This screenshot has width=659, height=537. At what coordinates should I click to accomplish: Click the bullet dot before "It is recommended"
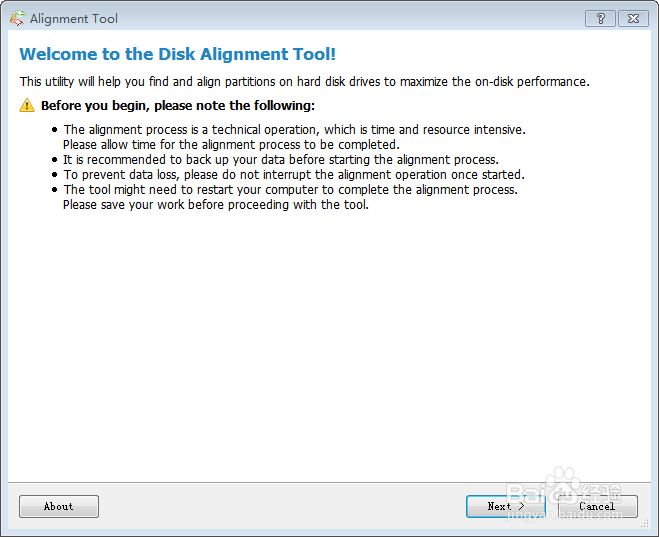(x=55, y=159)
